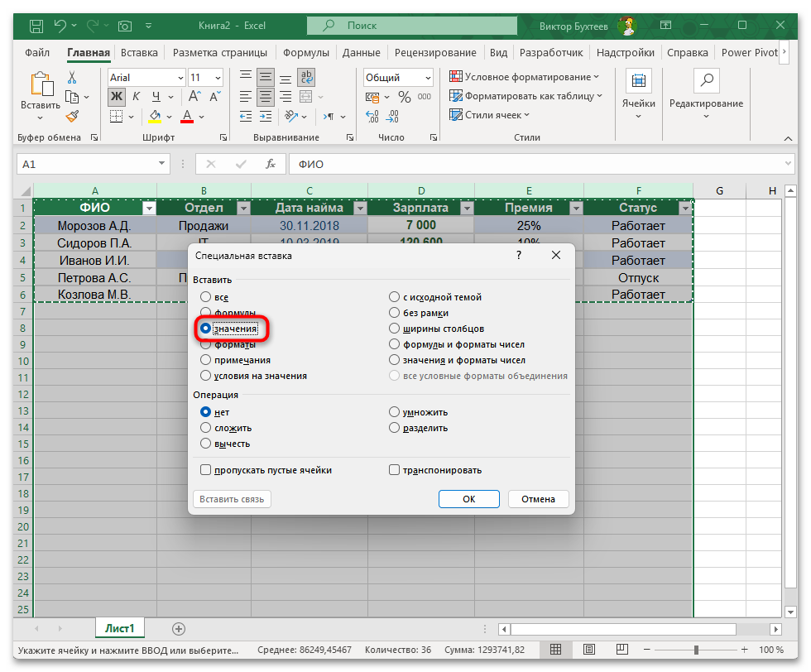Open the Общий number format dropdown
This screenshot has width=811, height=672.
coord(429,76)
